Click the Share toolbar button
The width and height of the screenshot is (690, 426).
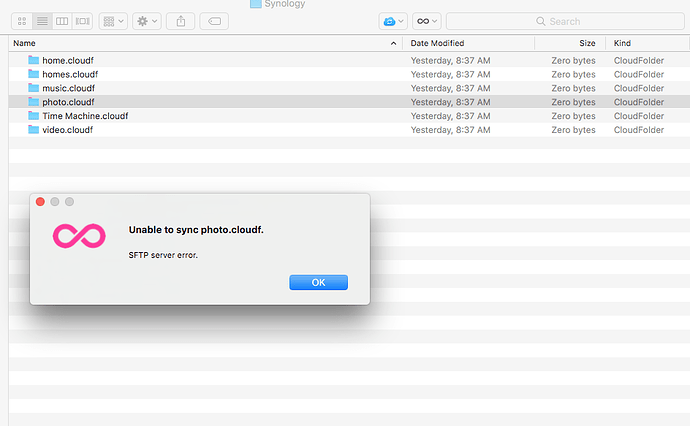[x=181, y=21]
